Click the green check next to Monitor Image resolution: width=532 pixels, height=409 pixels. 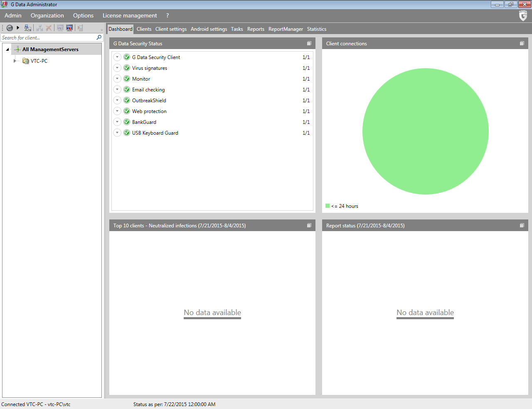[x=127, y=79]
